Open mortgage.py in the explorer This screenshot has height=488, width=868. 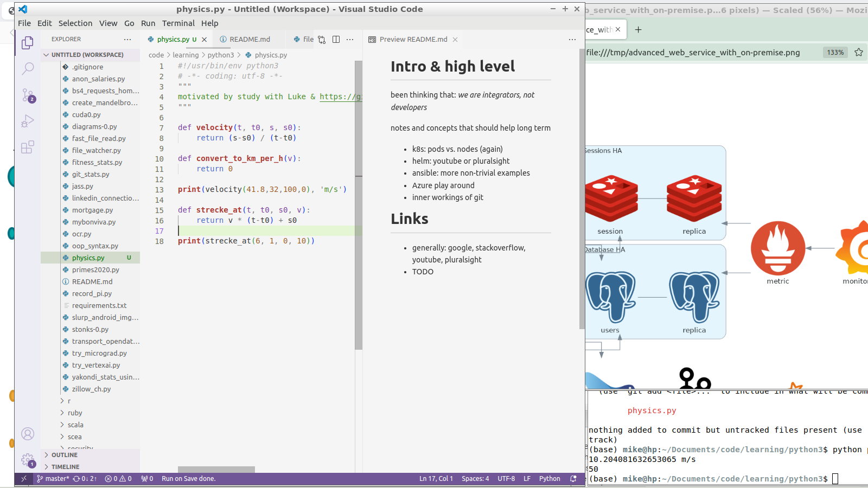pyautogui.click(x=92, y=210)
